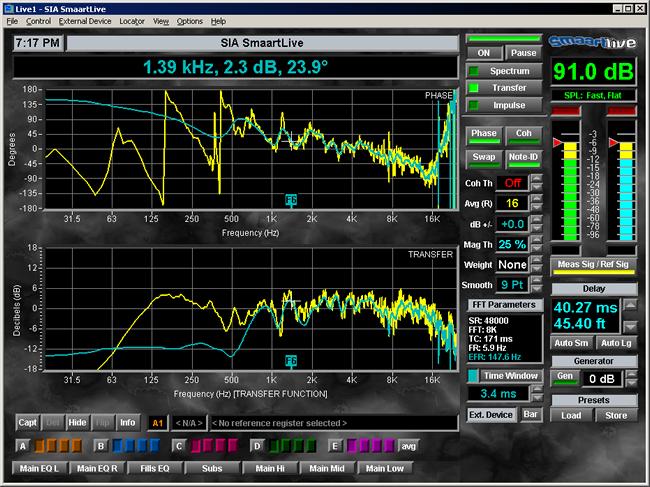Image resolution: width=650 pixels, height=487 pixels.
Task: Open the Ext. Device panel
Action: [491, 415]
